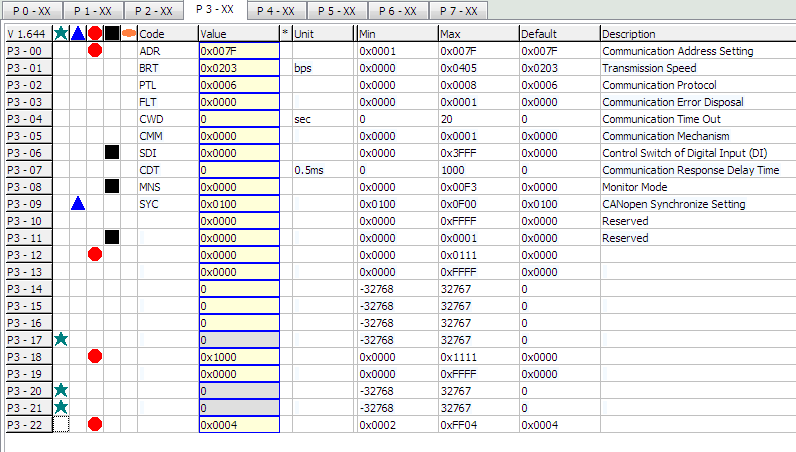This screenshot has width=796, height=452.
Task: Click the black square in row P3-06
Action: tap(112, 153)
